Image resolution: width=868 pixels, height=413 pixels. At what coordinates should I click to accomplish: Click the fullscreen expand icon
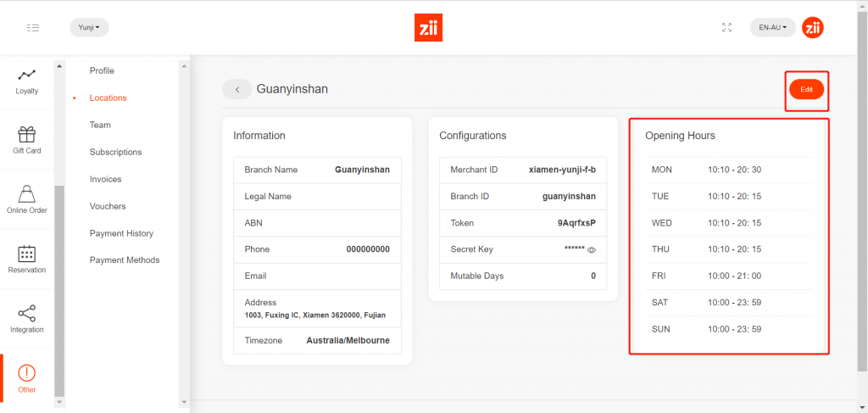(x=726, y=27)
